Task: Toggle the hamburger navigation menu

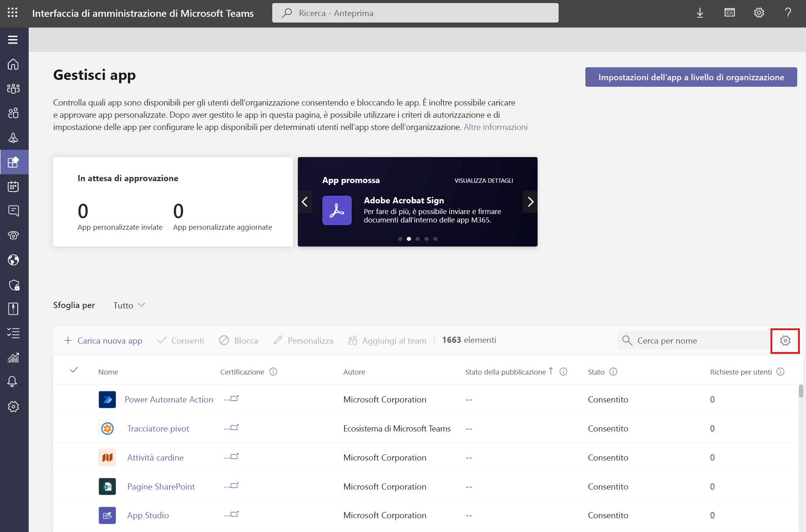Action: click(13, 40)
